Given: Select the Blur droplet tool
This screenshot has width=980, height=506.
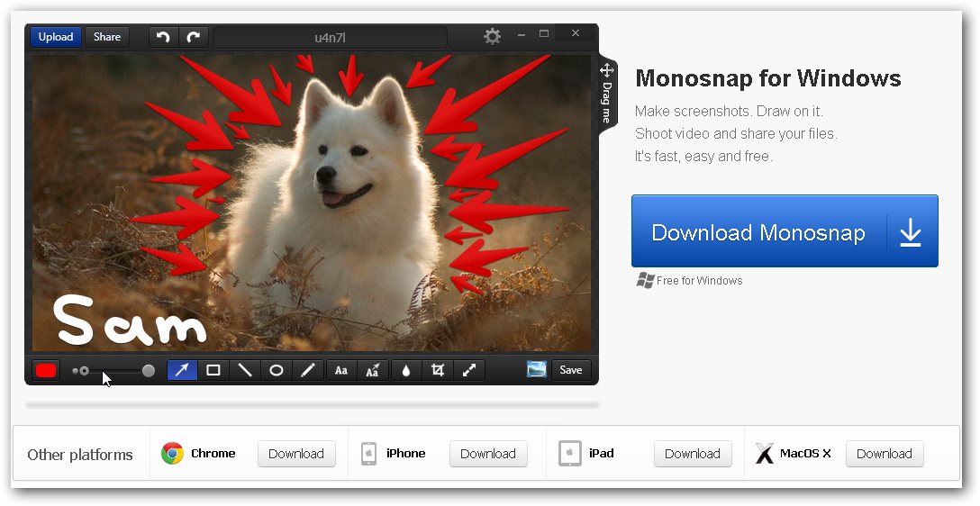Looking at the screenshot, I should tap(406, 370).
